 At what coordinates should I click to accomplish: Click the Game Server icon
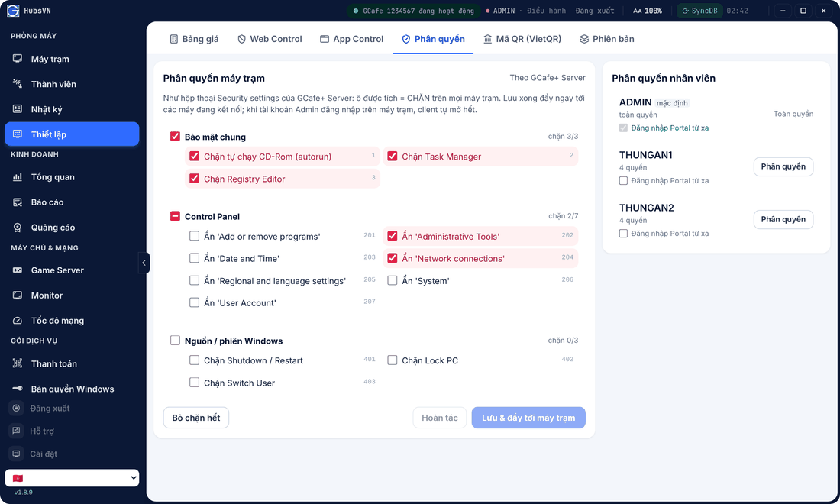tap(18, 270)
